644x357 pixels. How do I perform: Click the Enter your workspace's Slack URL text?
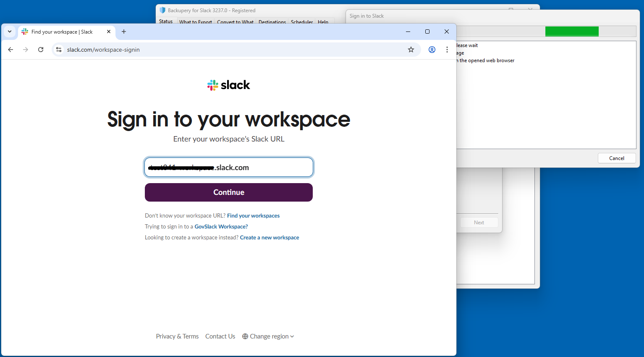(229, 139)
